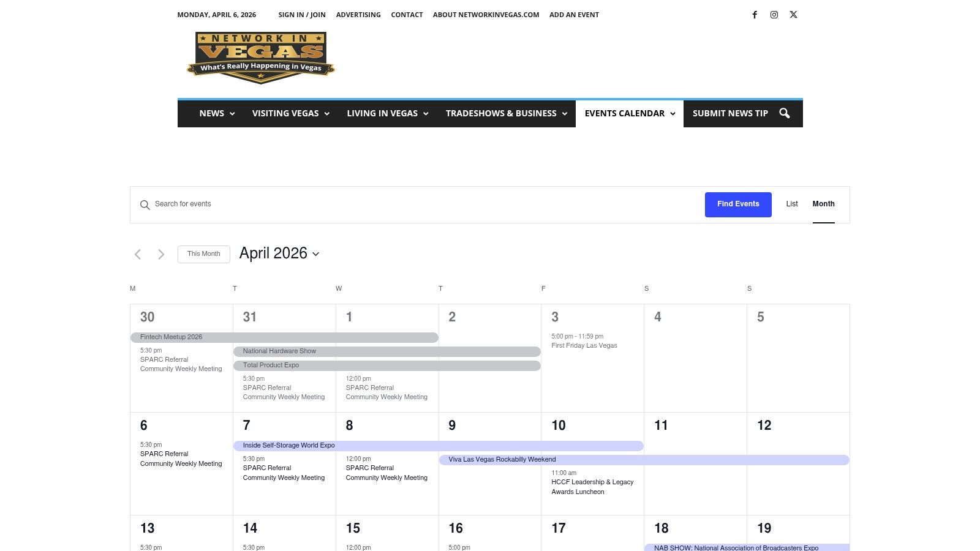Open the EVENTS CALENDAR menu item
The width and height of the screenshot is (980, 551).
[x=625, y=113]
